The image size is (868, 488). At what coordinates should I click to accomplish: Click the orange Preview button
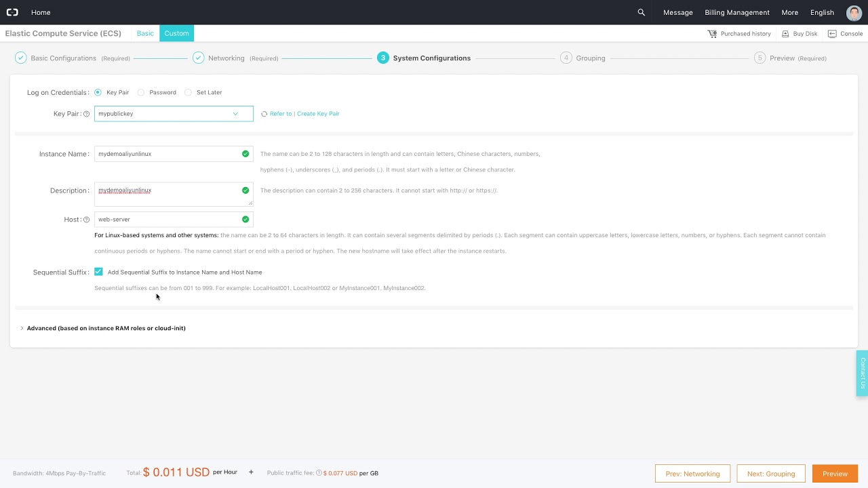coord(835,473)
